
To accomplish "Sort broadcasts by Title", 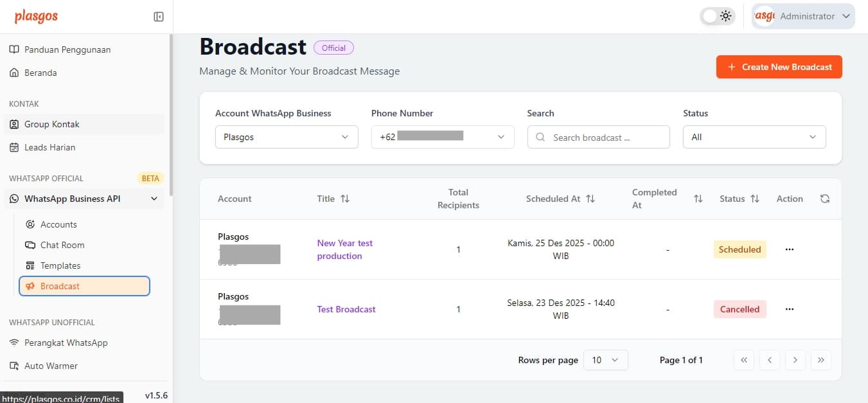I will [345, 199].
